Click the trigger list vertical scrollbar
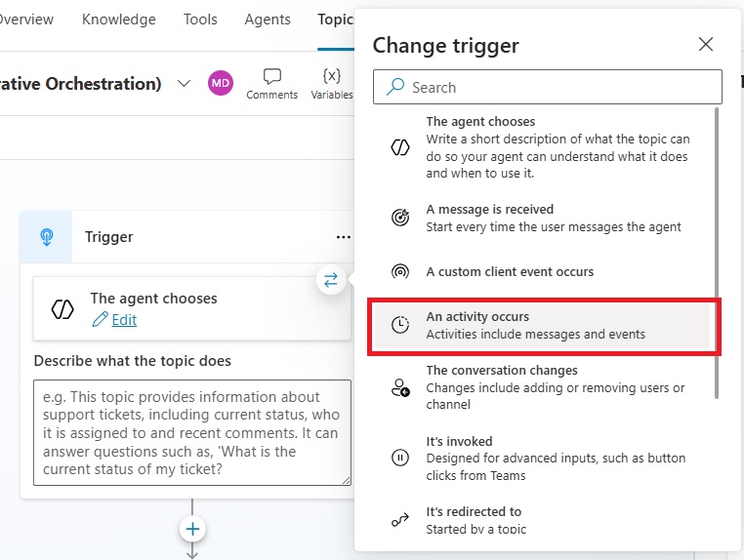The width and height of the screenshot is (744, 560). click(717, 254)
